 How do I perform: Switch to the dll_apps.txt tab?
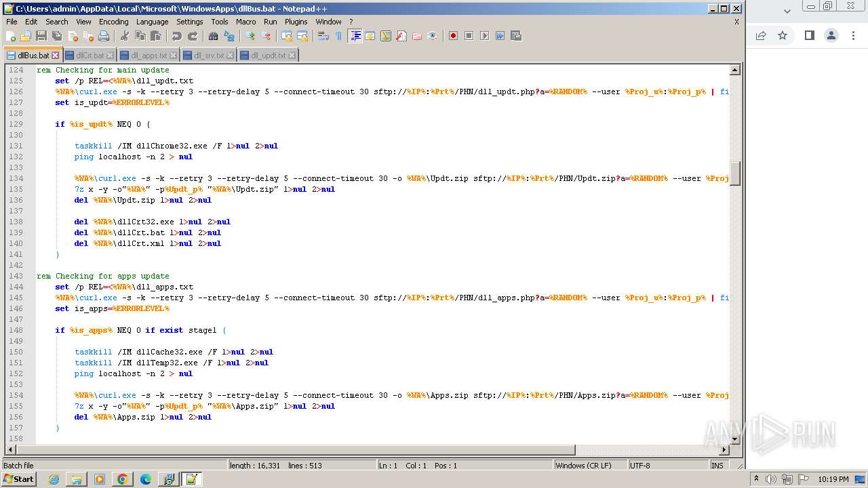coord(148,56)
